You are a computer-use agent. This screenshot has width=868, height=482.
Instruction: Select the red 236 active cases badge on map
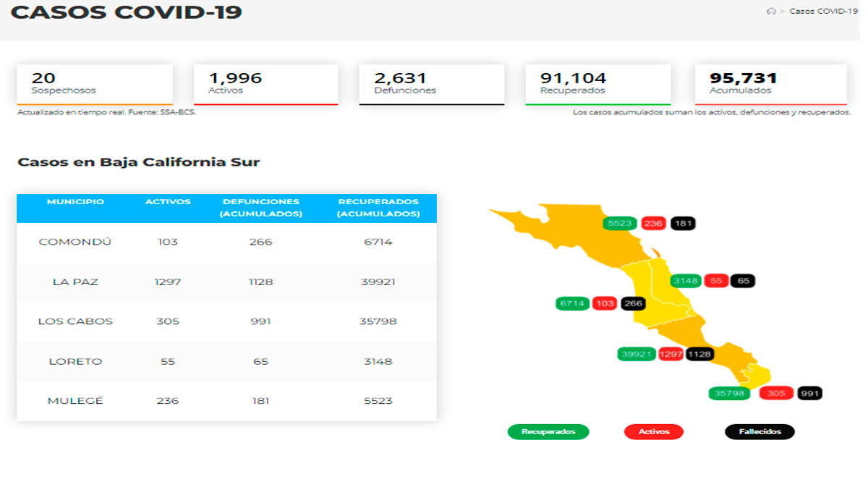(653, 224)
